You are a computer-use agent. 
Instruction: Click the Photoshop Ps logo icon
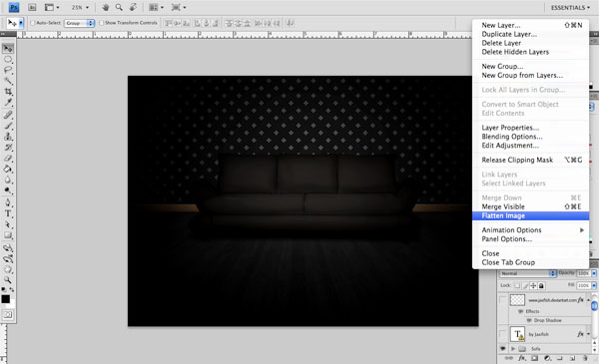point(14,7)
